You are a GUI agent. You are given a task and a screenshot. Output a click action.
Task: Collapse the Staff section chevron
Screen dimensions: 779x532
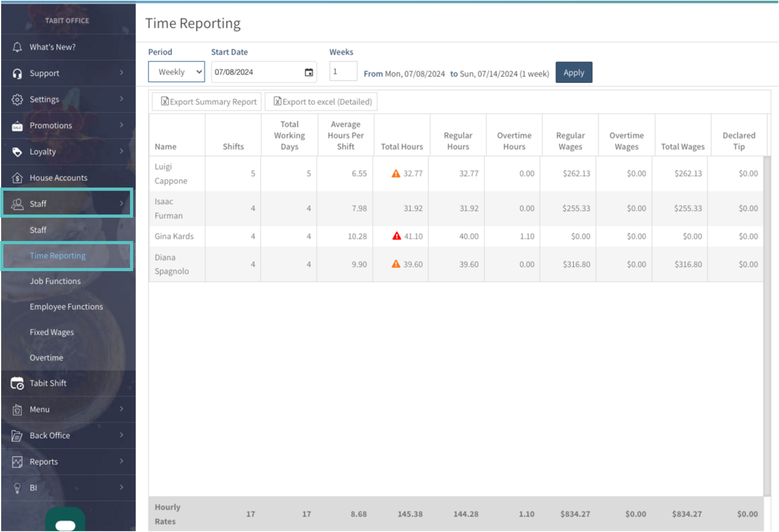pos(121,203)
